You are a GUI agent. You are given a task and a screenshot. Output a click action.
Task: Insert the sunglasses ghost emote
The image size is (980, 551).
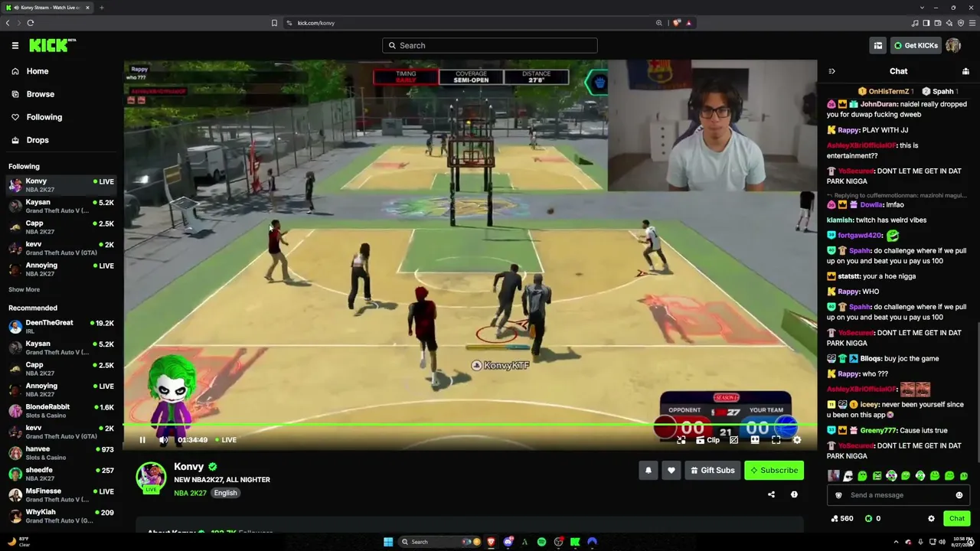pyautogui.click(x=848, y=476)
